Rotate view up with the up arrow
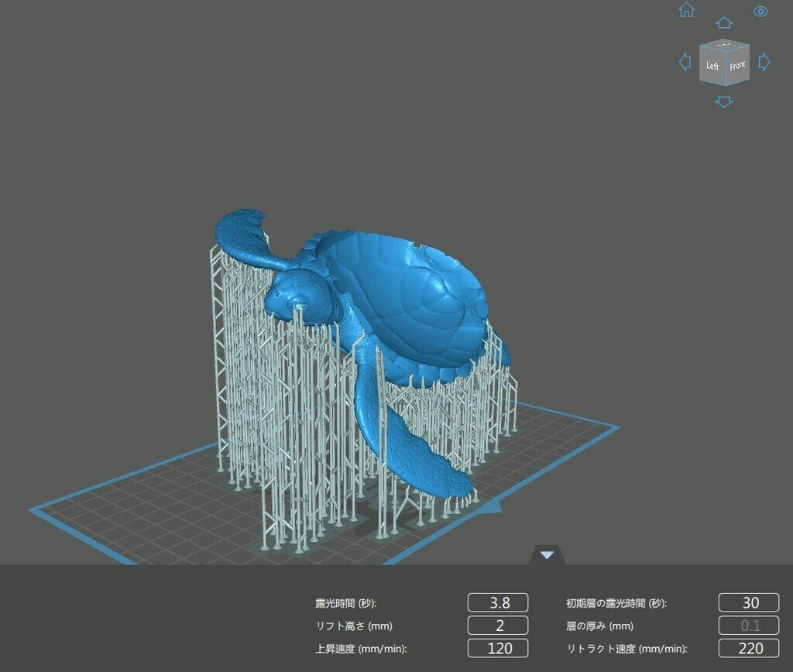 point(724,22)
